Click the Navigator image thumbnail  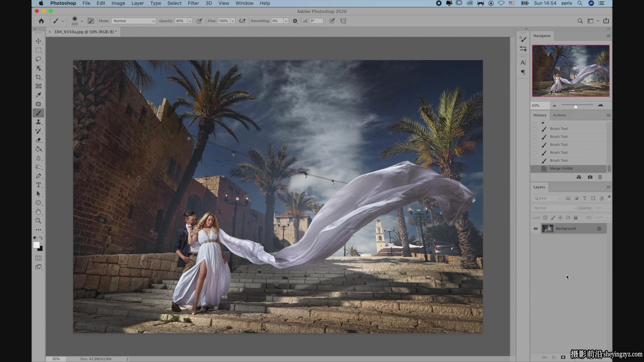coord(571,71)
